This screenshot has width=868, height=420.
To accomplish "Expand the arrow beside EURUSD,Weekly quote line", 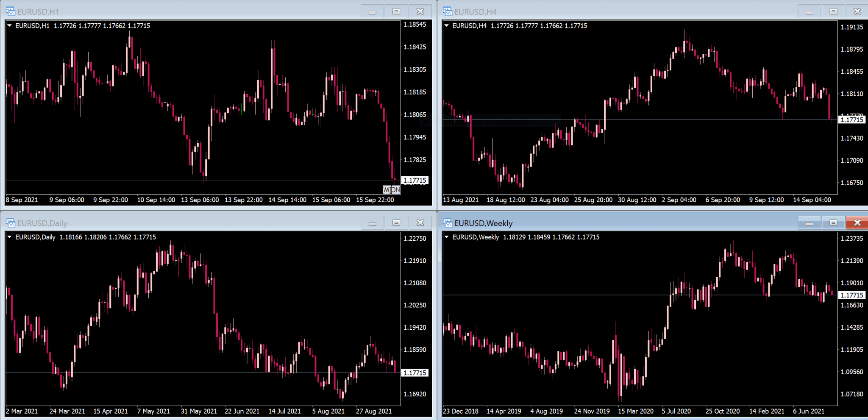I will point(446,237).
